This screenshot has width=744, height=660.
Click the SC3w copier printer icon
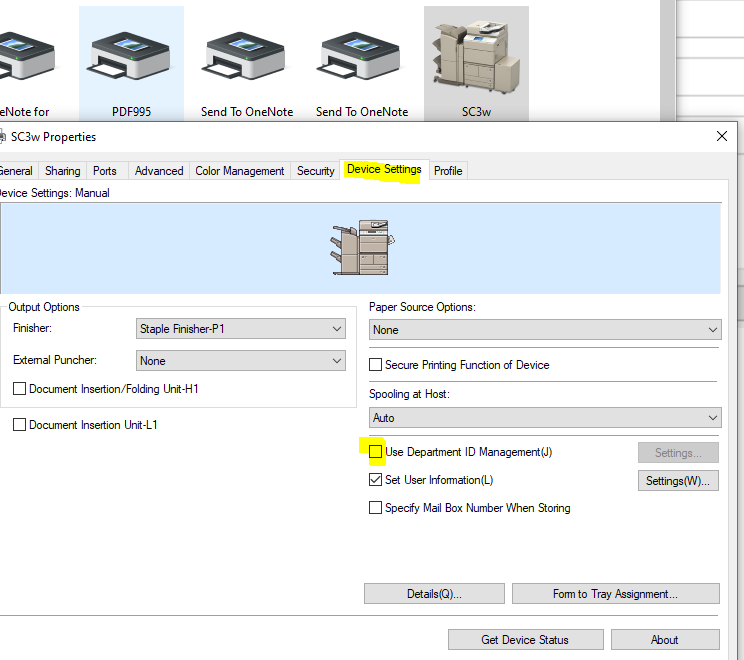476,60
